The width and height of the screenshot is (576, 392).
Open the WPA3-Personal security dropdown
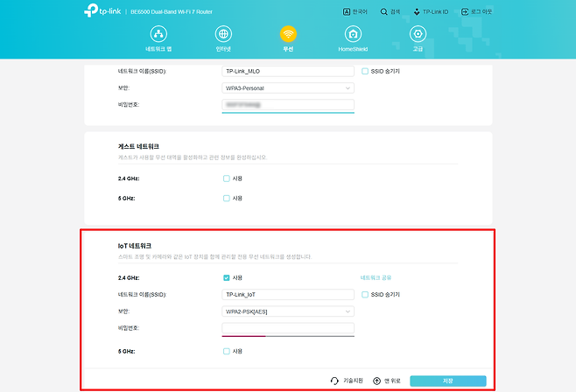pos(287,88)
